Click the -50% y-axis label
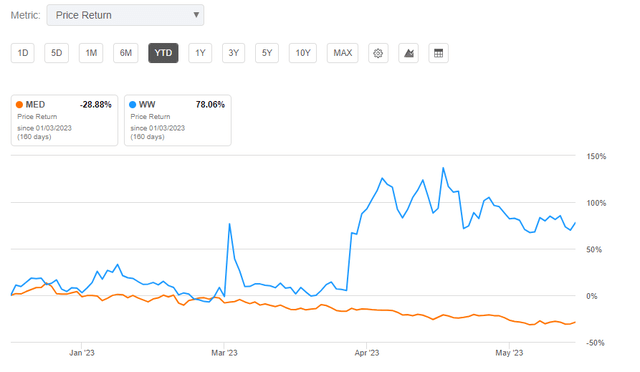 click(595, 343)
